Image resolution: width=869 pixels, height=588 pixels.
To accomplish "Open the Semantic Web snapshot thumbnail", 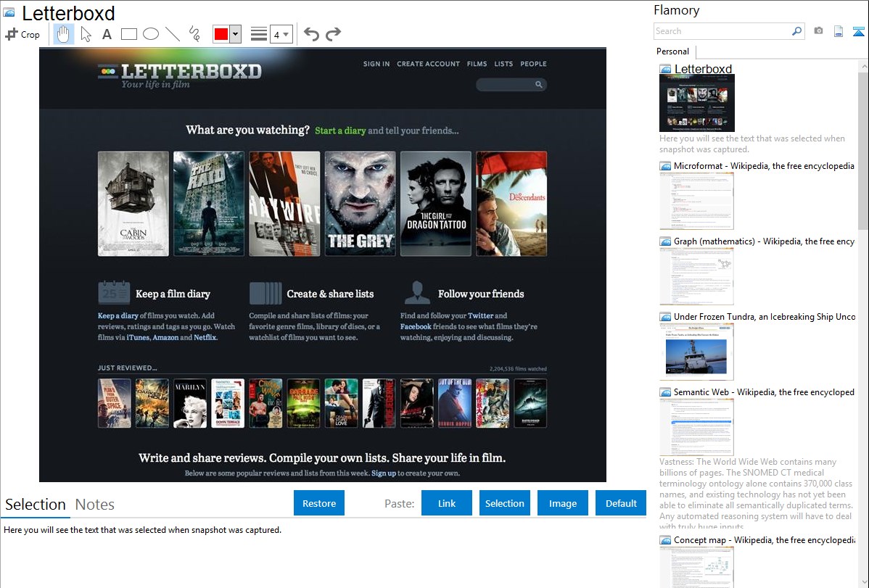I will pyautogui.click(x=696, y=427).
